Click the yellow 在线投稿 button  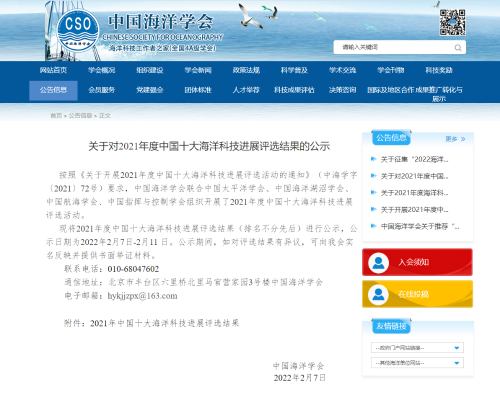417,294
